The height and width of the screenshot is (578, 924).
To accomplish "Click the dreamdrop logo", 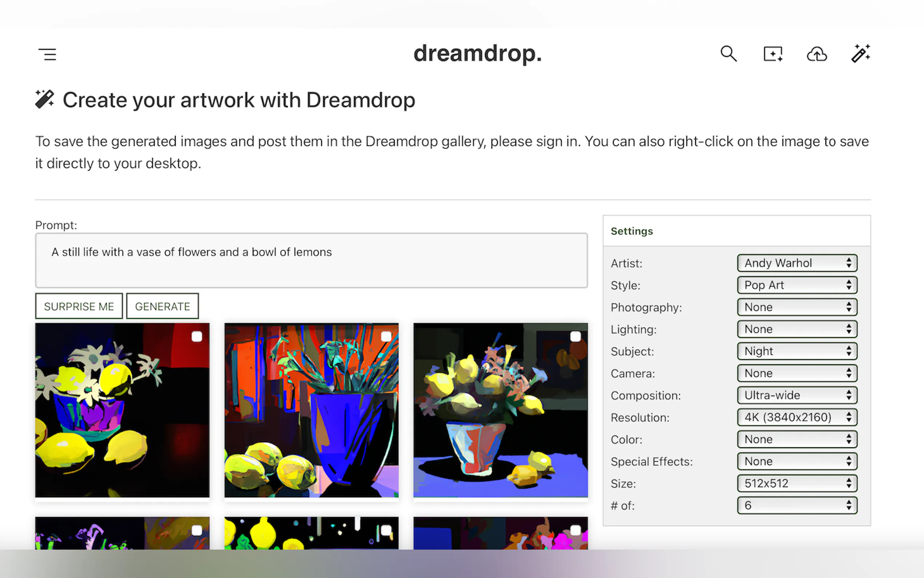I will pos(478,54).
